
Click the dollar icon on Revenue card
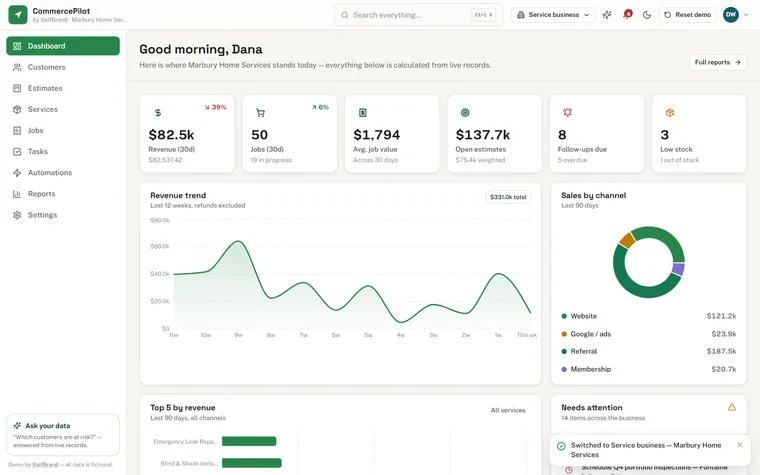tap(158, 112)
